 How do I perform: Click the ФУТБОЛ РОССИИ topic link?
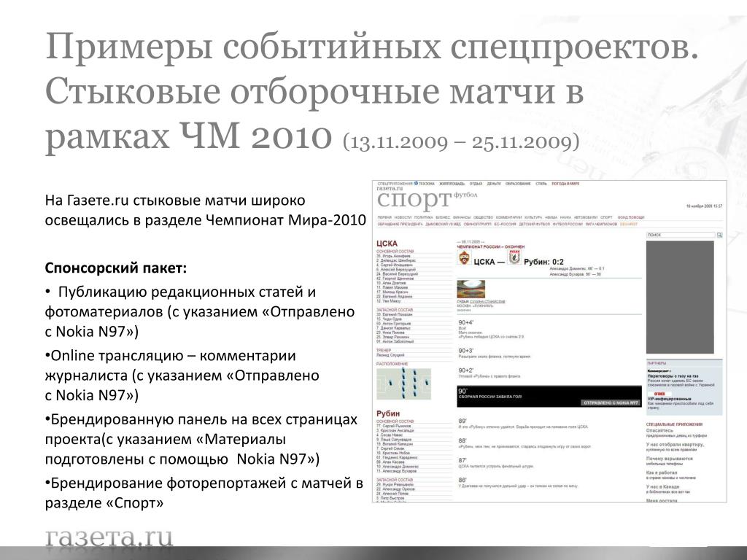pos(568,225)
